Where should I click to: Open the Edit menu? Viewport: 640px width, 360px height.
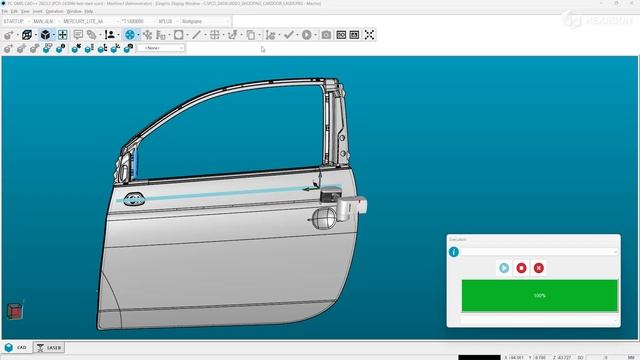[14, 11]
